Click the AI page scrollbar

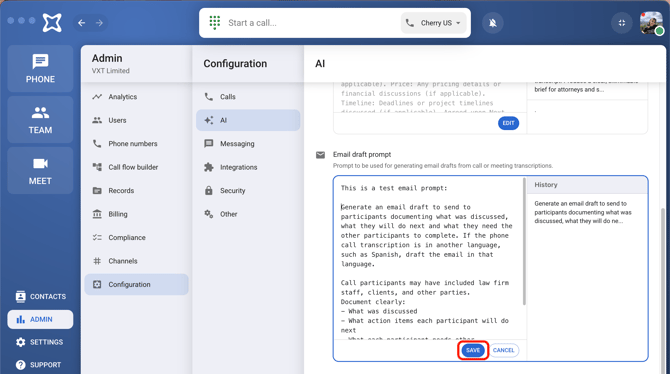pos(663,291)
